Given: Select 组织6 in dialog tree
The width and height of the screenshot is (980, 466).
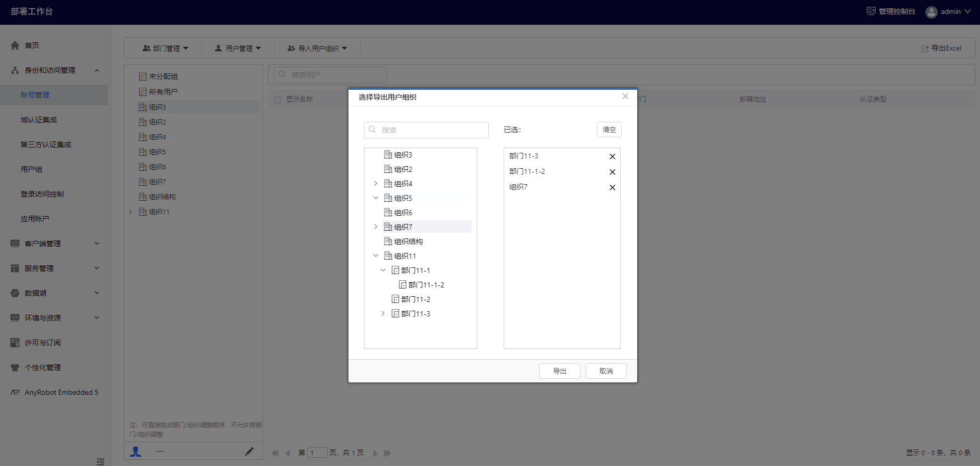Looking at the screenshot, I should pos(403,213).
